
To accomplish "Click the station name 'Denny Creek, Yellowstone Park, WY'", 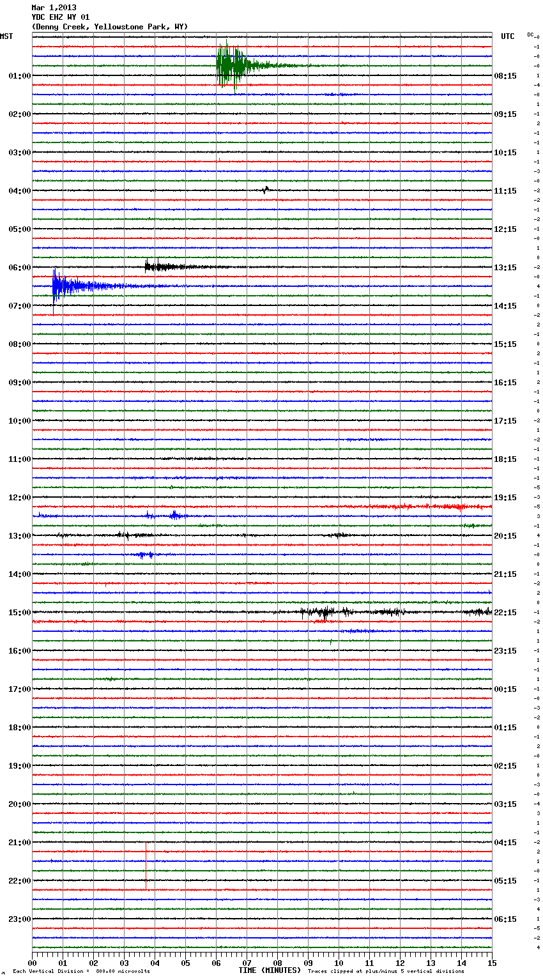I will point(109,27).
